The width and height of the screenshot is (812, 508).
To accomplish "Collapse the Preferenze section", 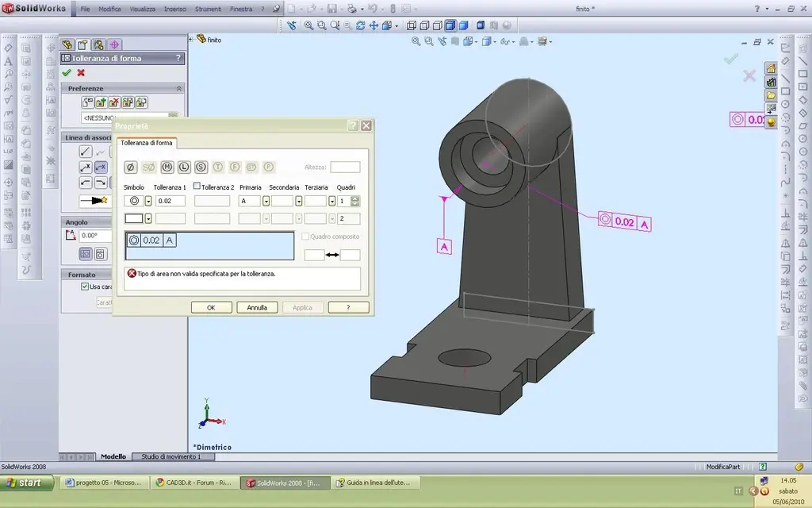I will [x=178, y=89].
